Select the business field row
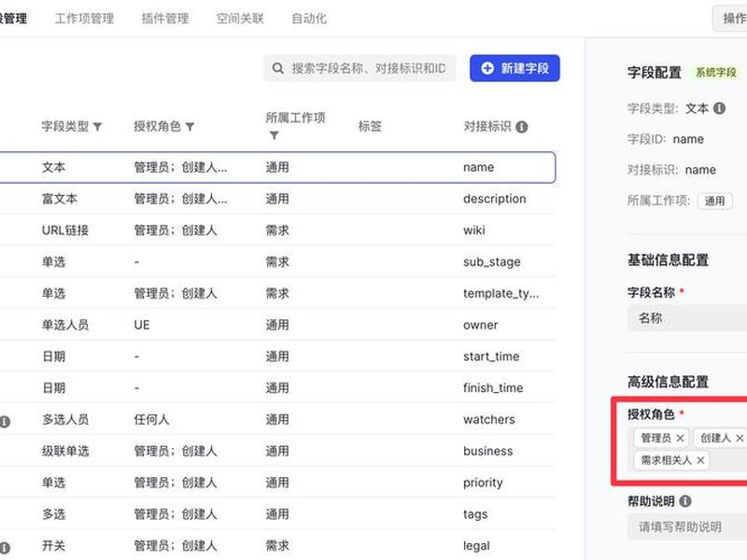 click(277, 451)
